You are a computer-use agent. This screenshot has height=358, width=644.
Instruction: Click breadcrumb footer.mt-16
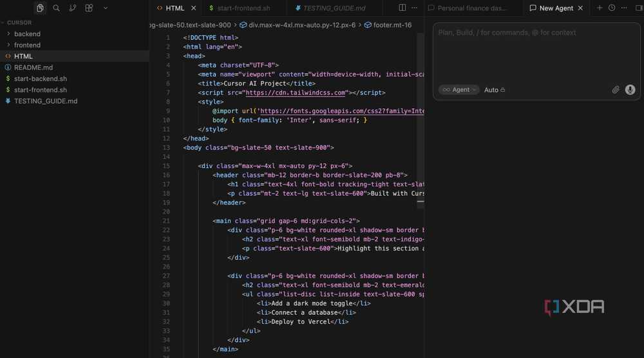point(388,25)
